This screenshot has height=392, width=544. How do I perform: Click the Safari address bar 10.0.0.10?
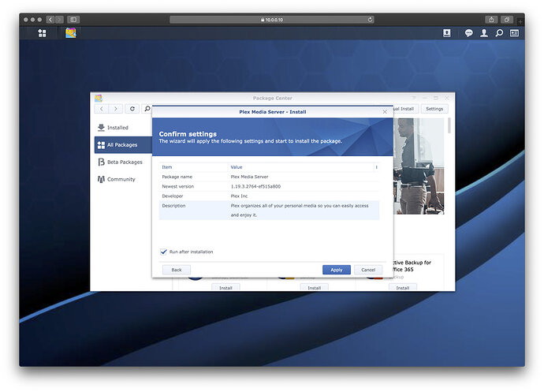[x=272, y=20]
